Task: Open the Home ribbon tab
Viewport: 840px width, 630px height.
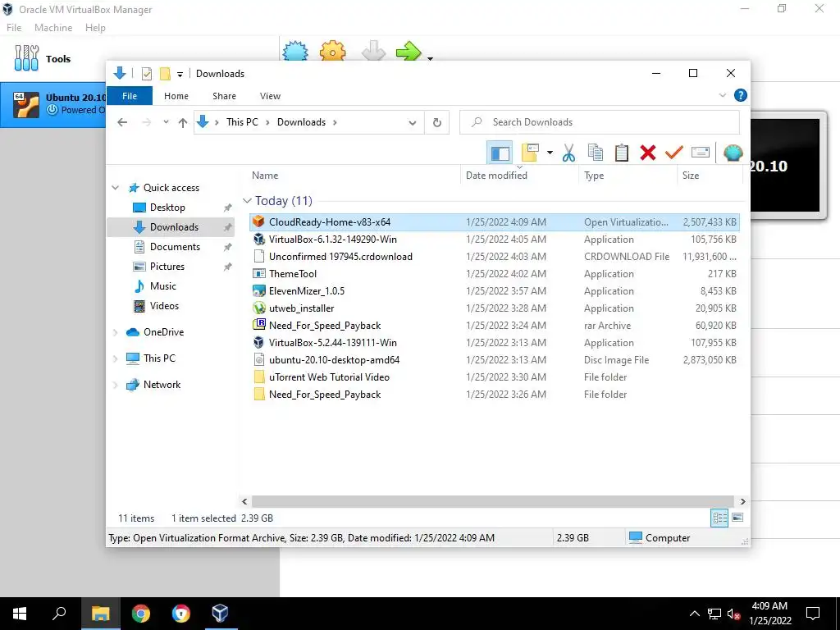Action: [176, 96]
